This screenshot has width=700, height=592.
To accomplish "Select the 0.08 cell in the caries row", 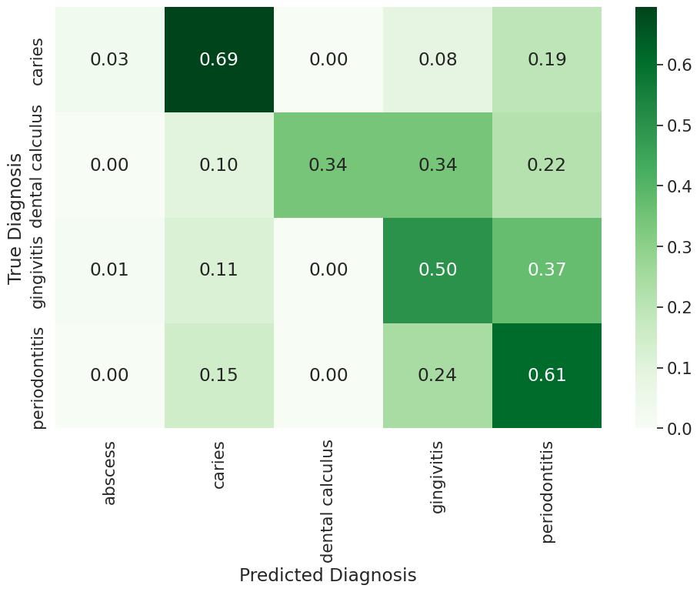I will tap(438, 60).
